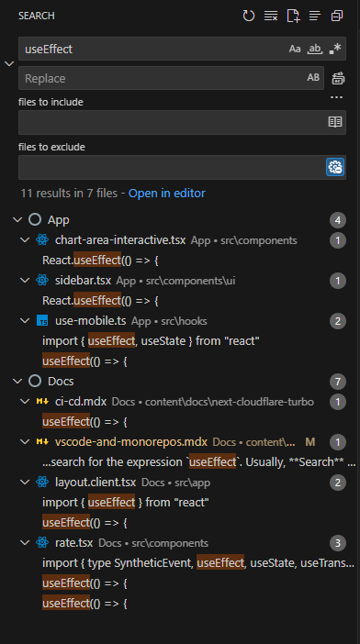Open results in editor link
Screen dimensions: 360x644
[x=167, y=193]
